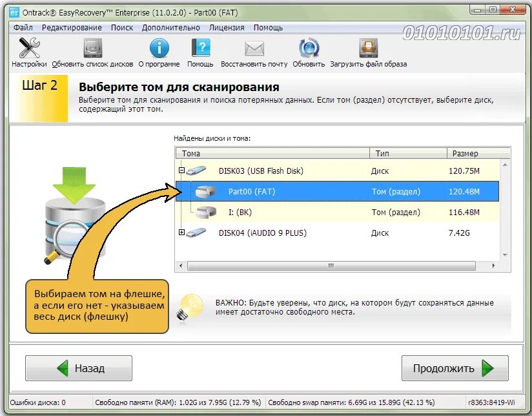Screen dimensions: 532x416
Task: Select the DISK03 (USB Flash Disk) row
Action: 337,171
